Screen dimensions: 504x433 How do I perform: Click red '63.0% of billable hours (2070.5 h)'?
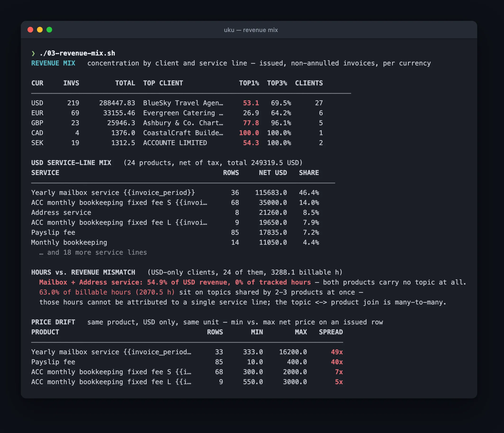(x=107, y=292)
